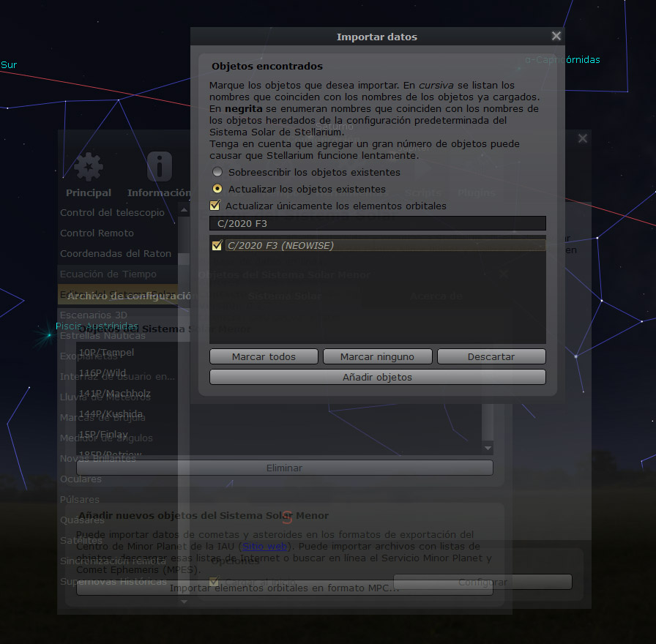
Task: Select Control del telescopio plugin
Action: tap(112, 213)
